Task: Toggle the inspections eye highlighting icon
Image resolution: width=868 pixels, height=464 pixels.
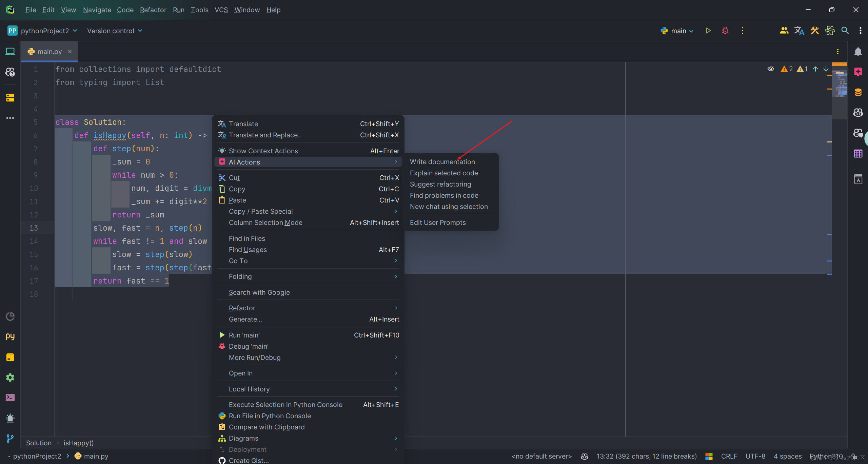Action: click(771, 69)
